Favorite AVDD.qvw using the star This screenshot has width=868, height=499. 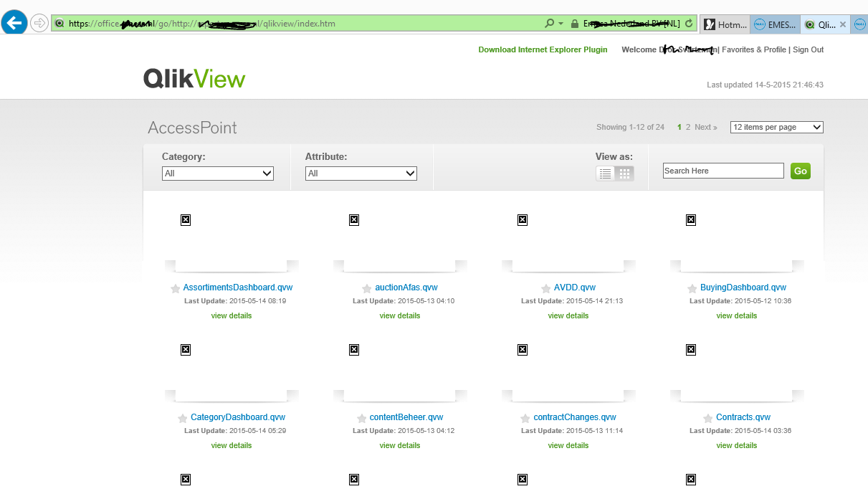click(x=546, y=289)
